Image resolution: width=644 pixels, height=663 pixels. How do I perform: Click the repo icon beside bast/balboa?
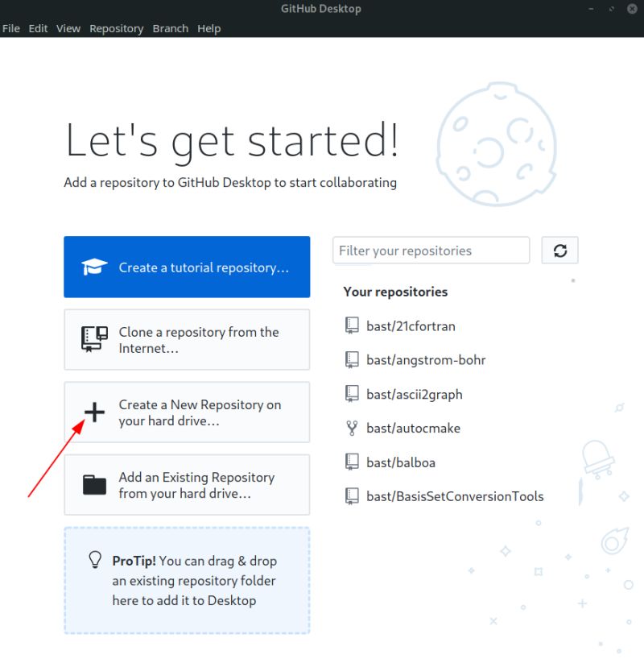click(x=352, y=462)
